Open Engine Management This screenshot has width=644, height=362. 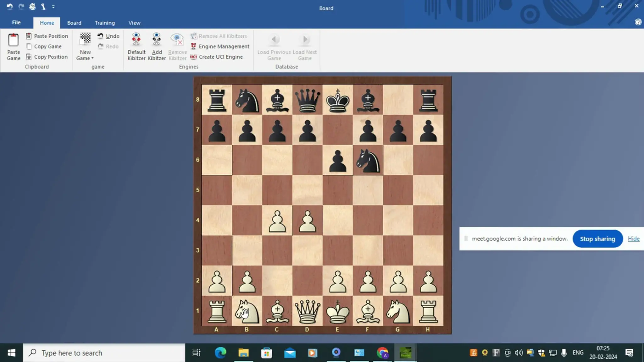pyautogui.click(x=224, y=47)
